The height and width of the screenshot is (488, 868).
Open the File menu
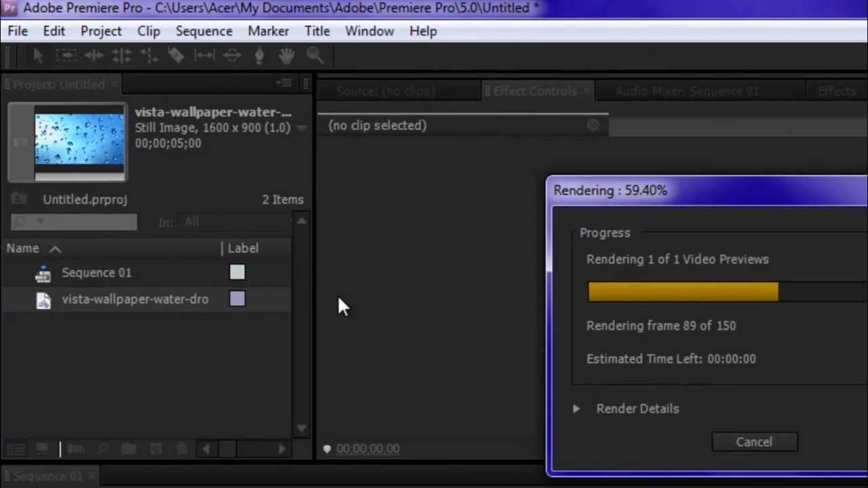pos(18,31)
